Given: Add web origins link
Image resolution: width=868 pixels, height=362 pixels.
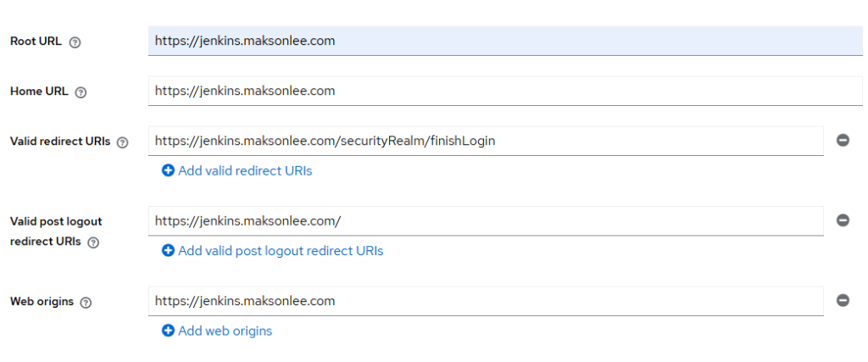Looking at the screenshot, I should 217,331.
